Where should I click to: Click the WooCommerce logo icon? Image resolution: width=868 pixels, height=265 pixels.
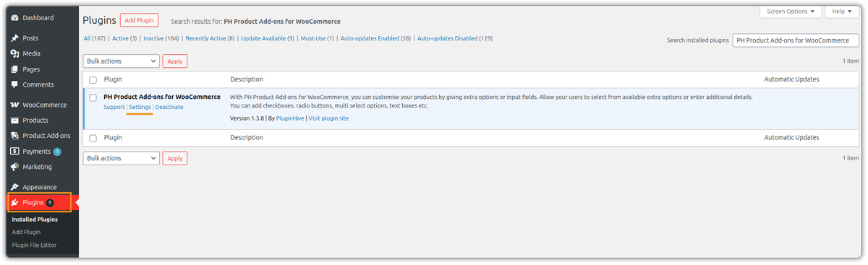pyautogui.click(x=14, y=105)
